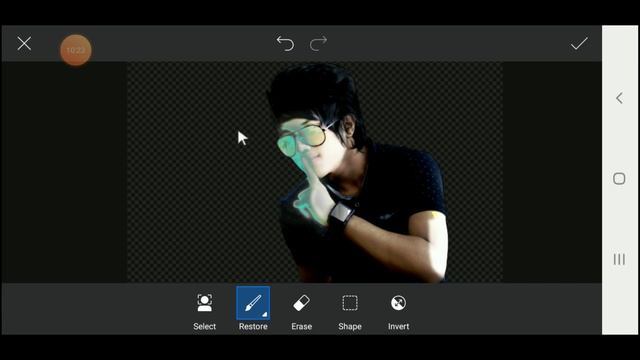
Task: Confirm edits with the checkmark
Action: [579, 43]
